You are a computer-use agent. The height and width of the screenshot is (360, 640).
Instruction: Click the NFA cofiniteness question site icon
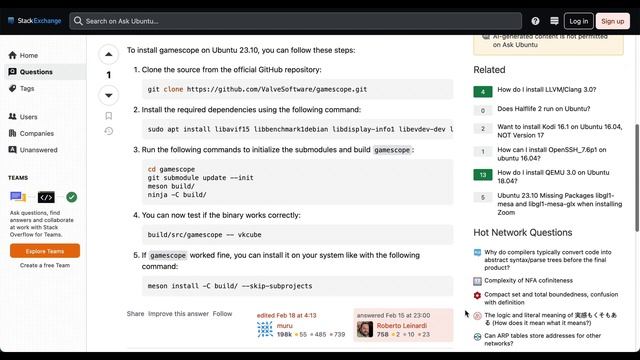(x=477, y=281)
